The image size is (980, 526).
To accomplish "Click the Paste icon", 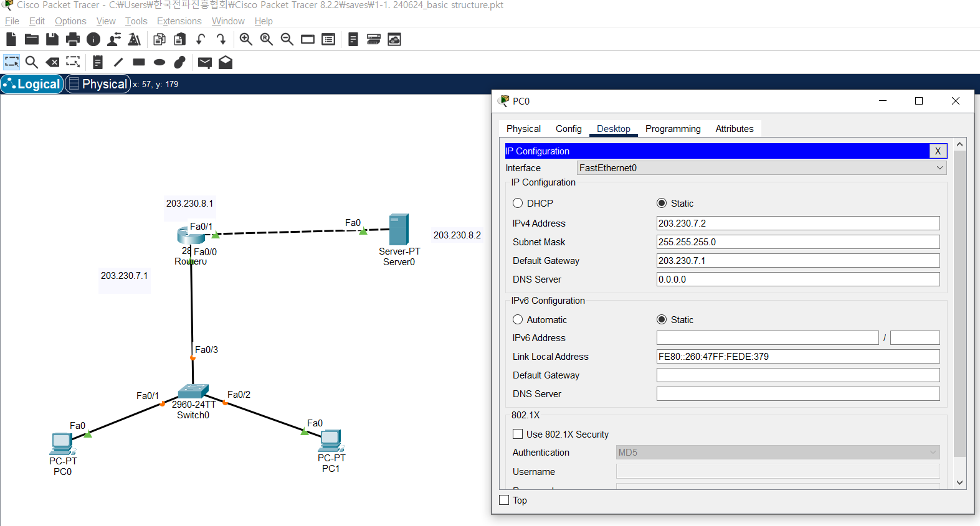I will click(x=180, y=39).
